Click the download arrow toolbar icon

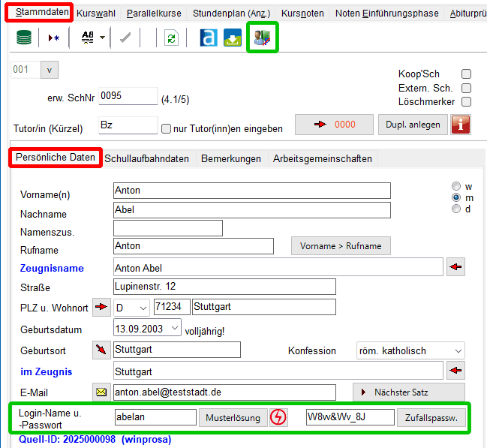(x=233, y=38)
